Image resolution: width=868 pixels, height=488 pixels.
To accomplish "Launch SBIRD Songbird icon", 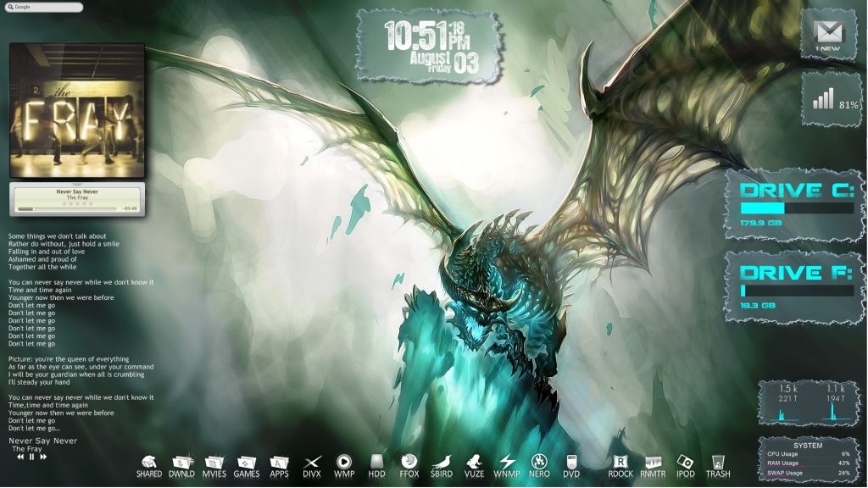I will 441,467.
